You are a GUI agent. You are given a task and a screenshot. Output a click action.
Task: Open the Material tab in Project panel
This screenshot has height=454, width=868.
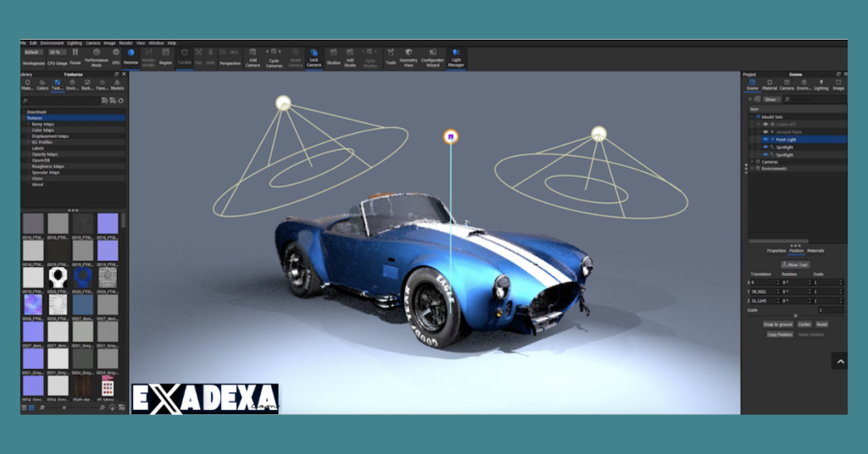click(770, 85)
